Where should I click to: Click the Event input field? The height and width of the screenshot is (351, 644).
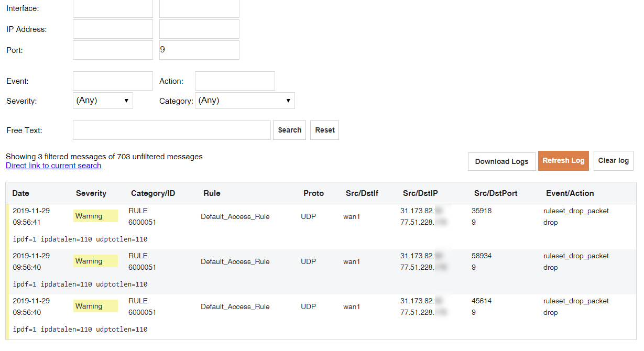point(113,81)
